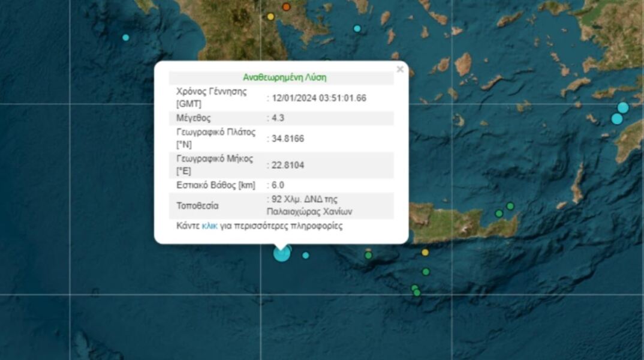Image resolution: width=644 pixels, height=360 pixels.
Task: Select the green marker on eastern Crete's north coast
Action: (x=499, y=214)
